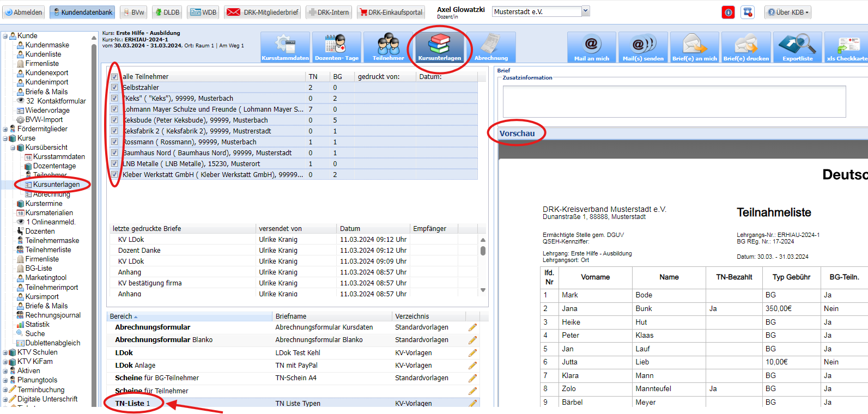The height and width of the screenshot is (414, 868).
Task: Open the Über KDB dropdown menu
Action: tap(788, 12)
